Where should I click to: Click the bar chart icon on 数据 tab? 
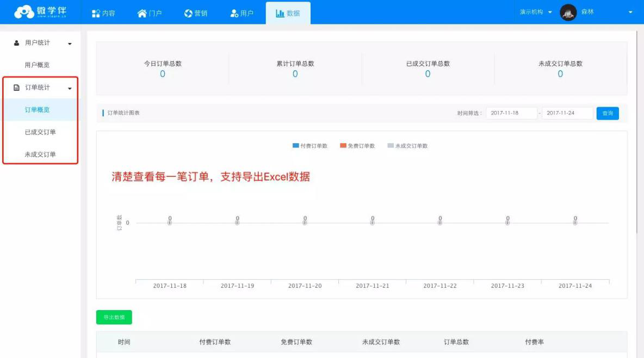pyautogui.click(x=280, y=14)
